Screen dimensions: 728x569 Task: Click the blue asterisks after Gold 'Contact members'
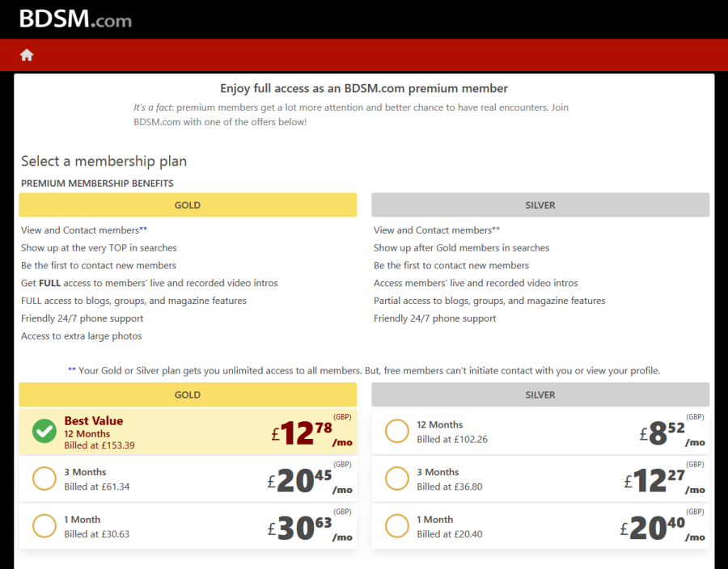(143, 229)
